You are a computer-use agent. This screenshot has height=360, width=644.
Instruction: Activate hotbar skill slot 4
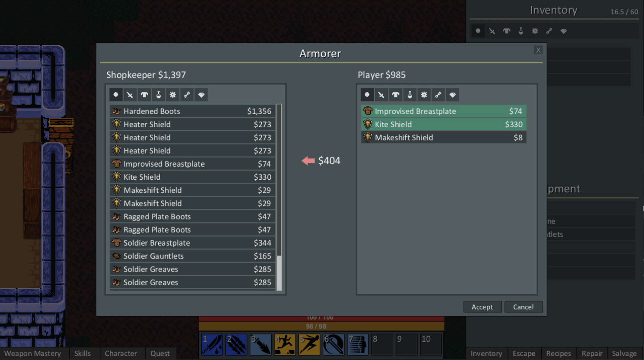point(285,344)
